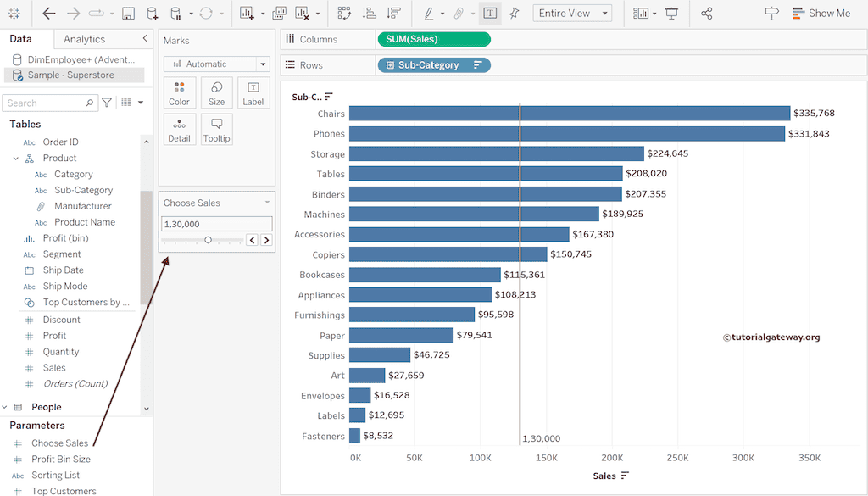The image size is (868, 496).
Task: Toggle the Show Me panel
Action: (821, 14)
